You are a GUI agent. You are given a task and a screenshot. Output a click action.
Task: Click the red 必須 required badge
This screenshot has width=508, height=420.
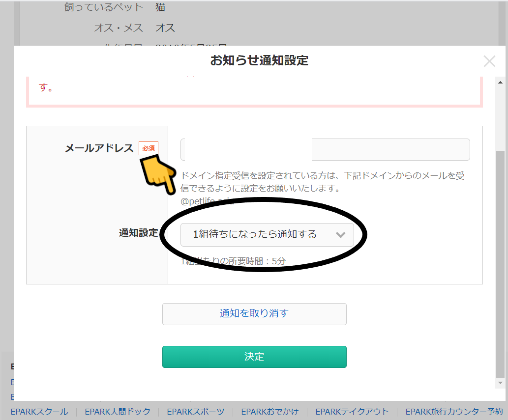(149, 148)
